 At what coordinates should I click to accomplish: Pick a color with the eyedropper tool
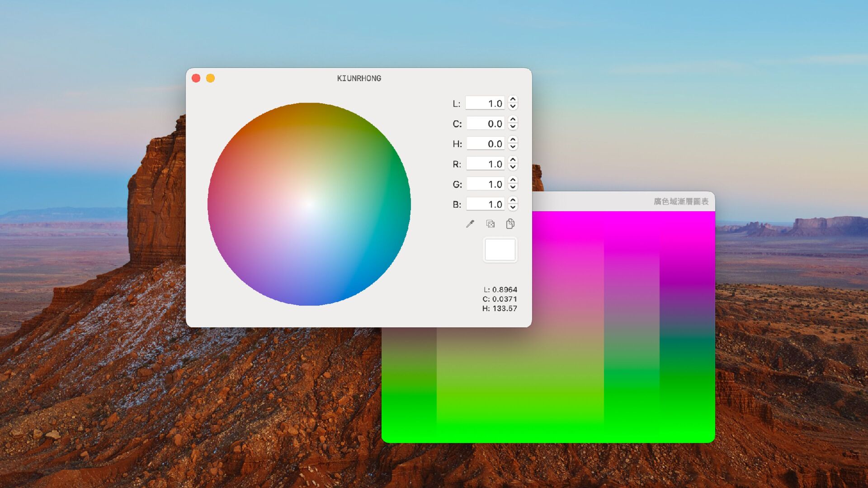coord(470,224)
